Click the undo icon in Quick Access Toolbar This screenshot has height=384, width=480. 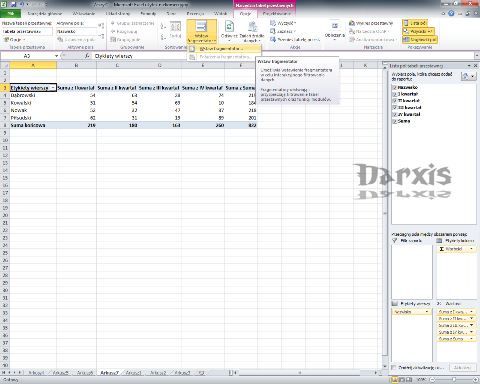pyautogui.click(x=22, y=4)
